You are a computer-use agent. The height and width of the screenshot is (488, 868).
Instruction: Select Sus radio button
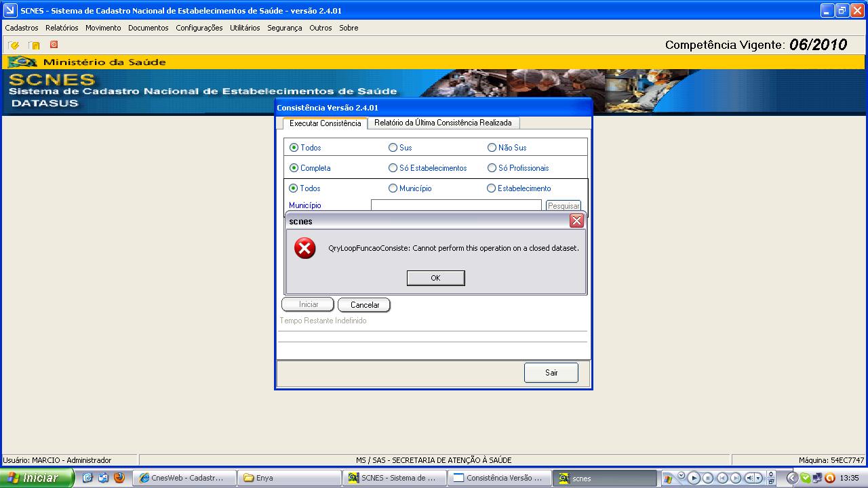(x=393, y=148)
